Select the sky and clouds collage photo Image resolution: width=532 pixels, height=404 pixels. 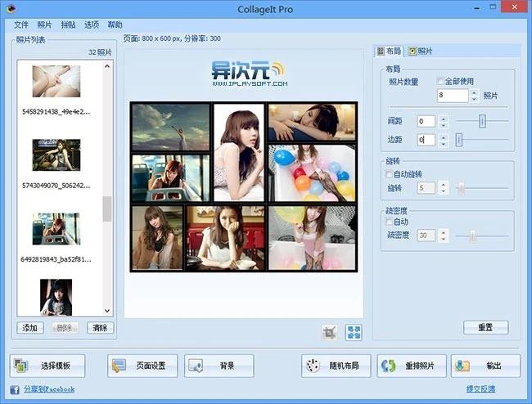tap(171, 127)
